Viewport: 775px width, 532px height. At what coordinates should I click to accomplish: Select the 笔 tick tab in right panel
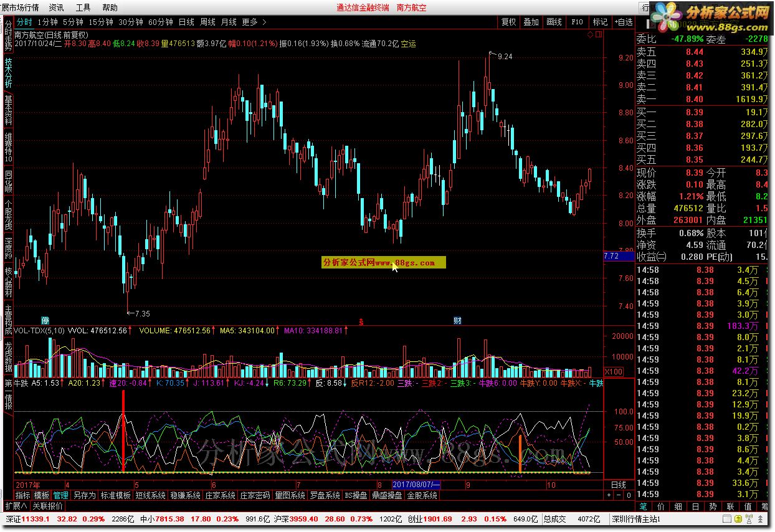(644, 506)
